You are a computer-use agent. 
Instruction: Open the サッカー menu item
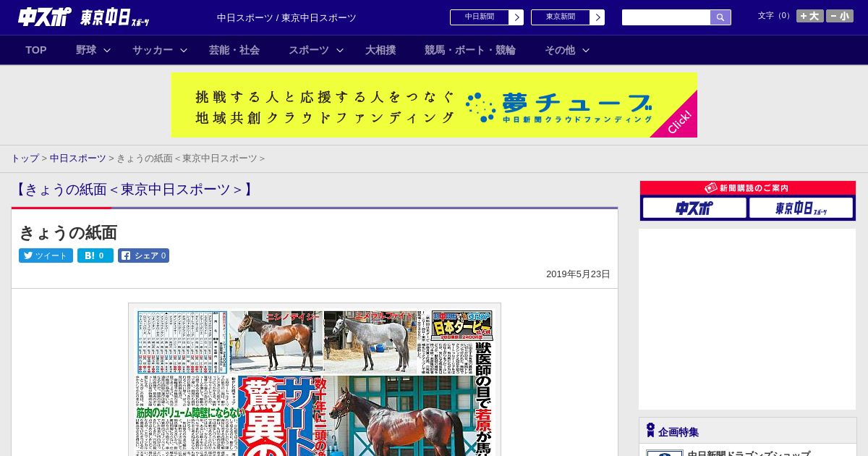coord(153,50)
